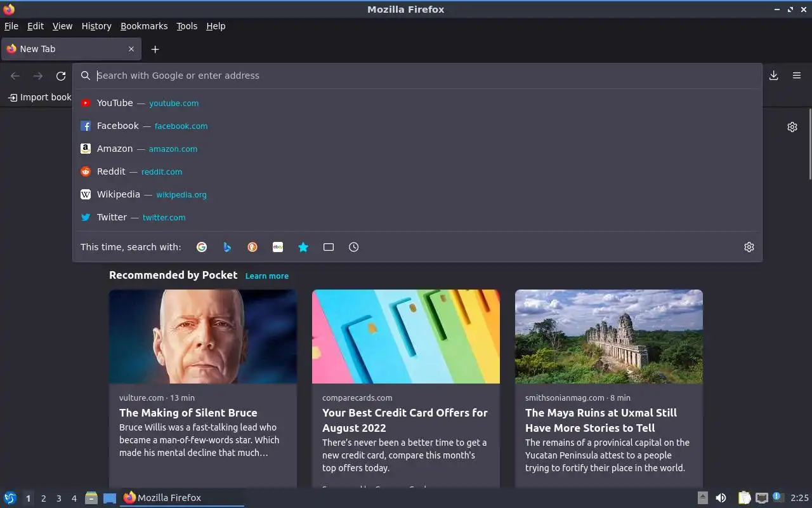Screen dimensions: 812x508
Task: Open the hamburger application menu
Action: click(x=797, y=76)
